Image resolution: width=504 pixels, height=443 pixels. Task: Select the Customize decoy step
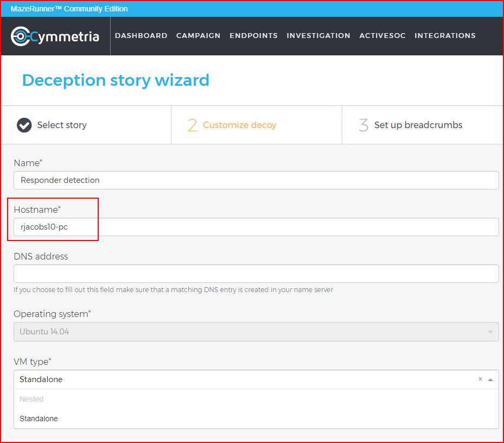pyautogui.click(x=257, y=125)
